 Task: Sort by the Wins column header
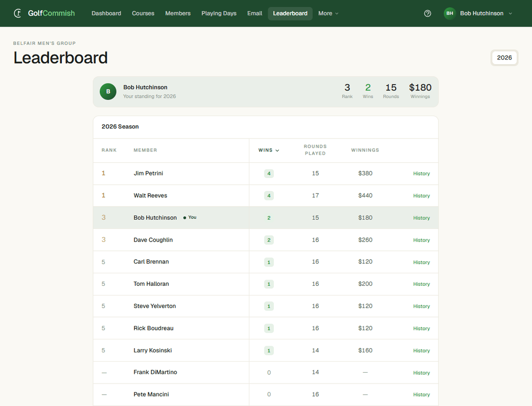tap(268, 150)
